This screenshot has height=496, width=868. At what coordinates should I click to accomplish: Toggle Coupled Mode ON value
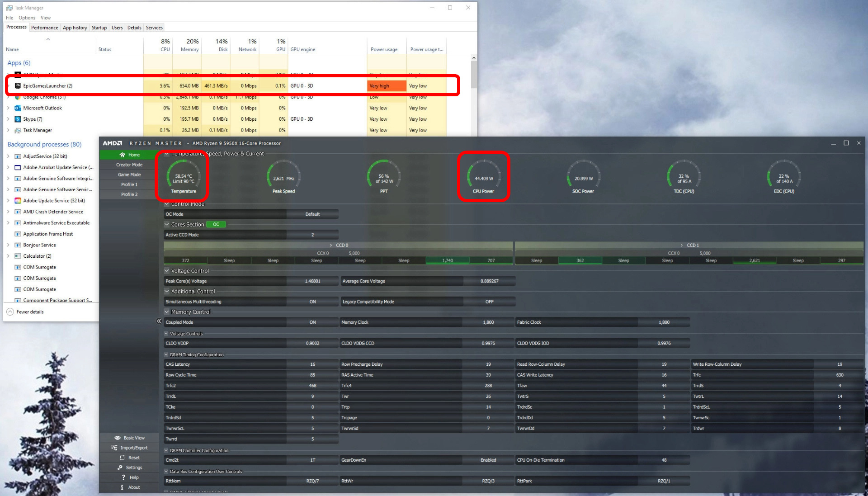coord(312,322)
